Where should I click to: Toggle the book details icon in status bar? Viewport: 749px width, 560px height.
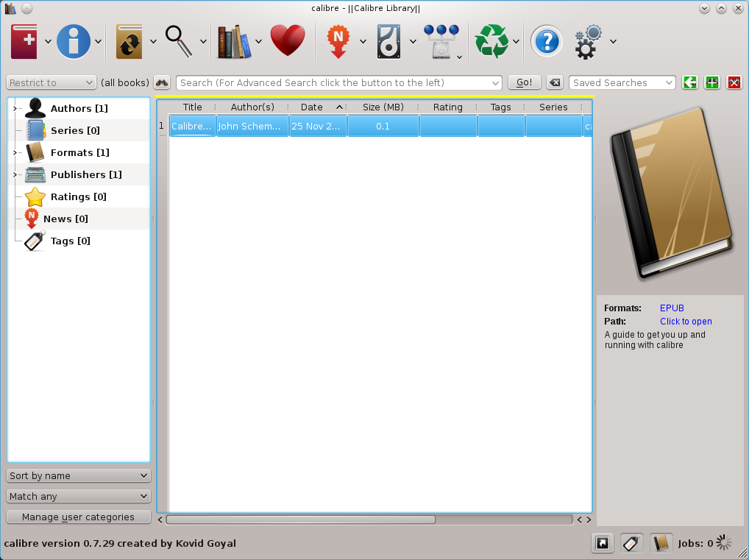click(x=661, y=543)
